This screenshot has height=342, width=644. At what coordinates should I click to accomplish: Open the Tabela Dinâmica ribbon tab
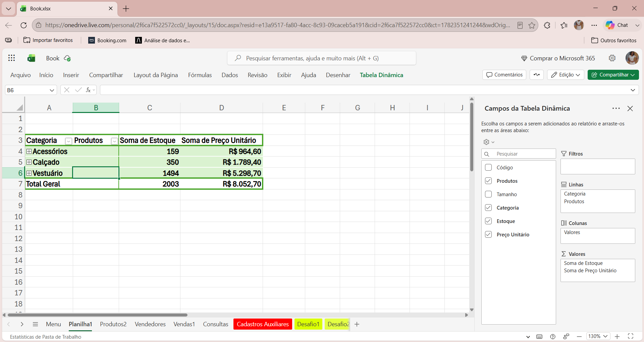click(x=381, y=75)
